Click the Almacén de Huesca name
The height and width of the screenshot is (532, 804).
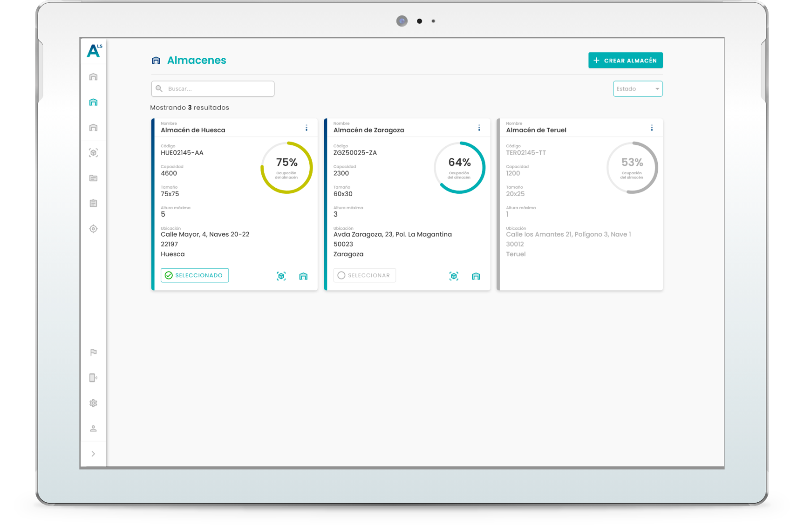[193, 130]
